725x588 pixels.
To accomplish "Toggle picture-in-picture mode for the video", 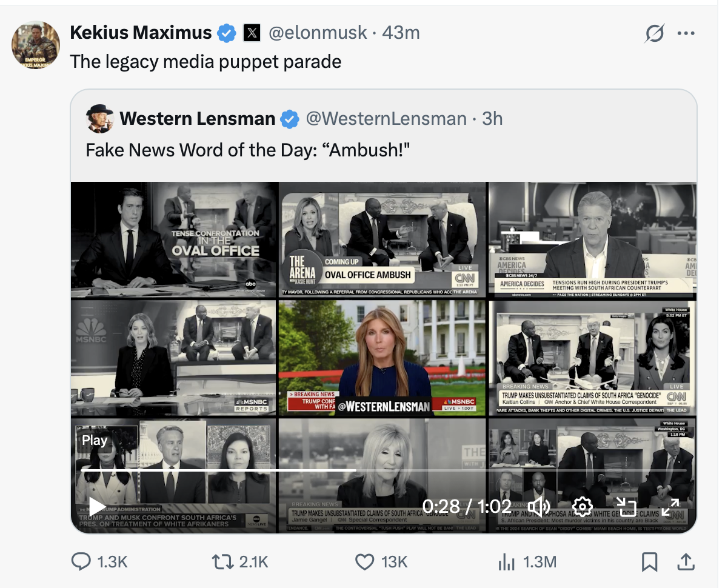I will point(626,507).
